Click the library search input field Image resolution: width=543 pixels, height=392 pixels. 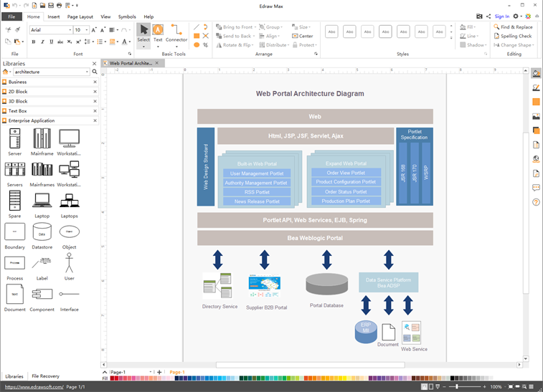[50, 72]
